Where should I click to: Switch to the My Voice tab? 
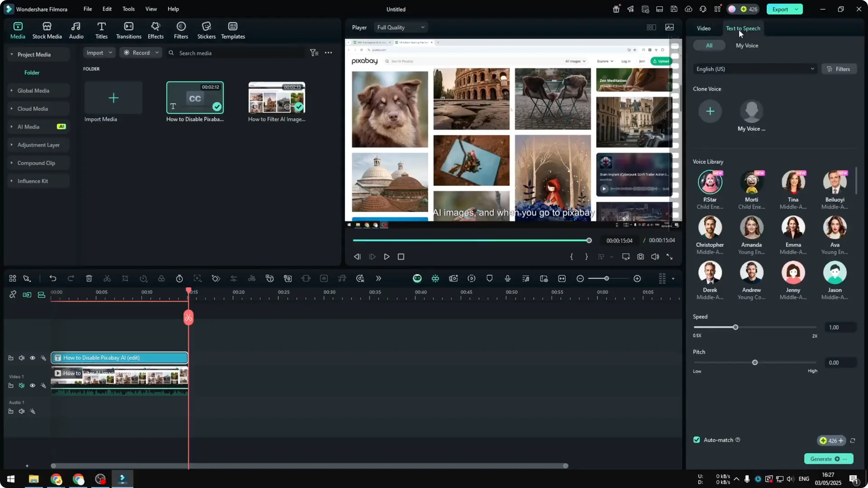click(x=746, y=45)
